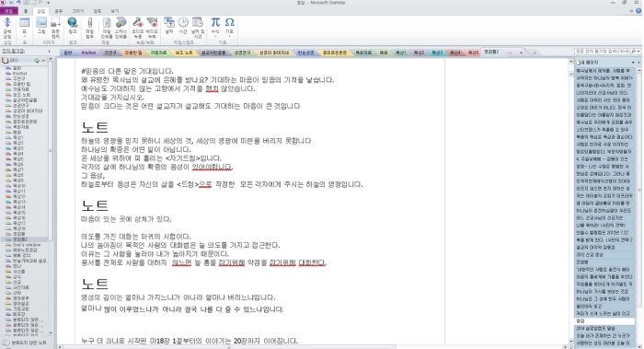Switch to the 그리기 Draw ribbon tab
This screenshot has height=349, width=644.
(77, 11)
